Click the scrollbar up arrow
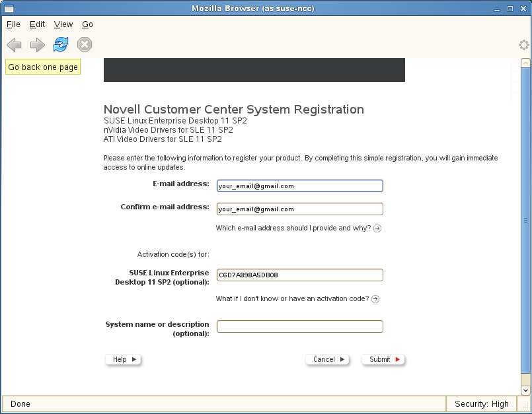 coord(525,63)
